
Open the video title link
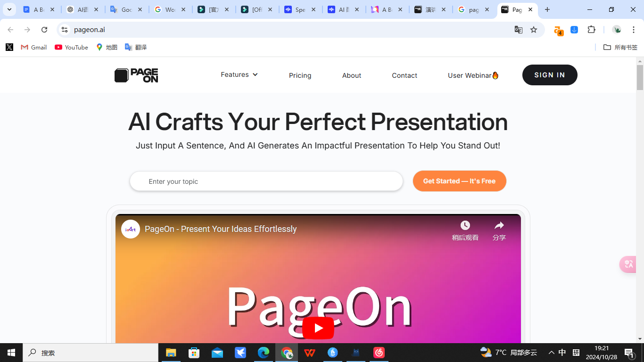(x=221, y=229)
